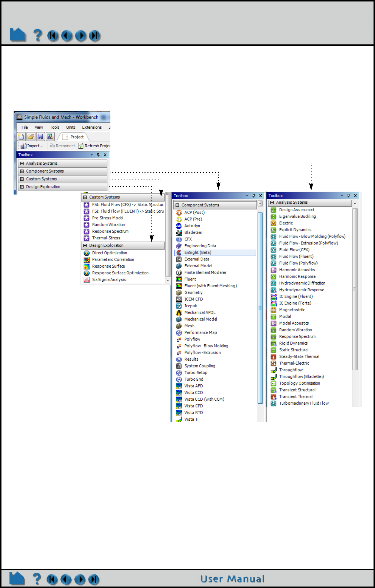Select Pre-Stress Modal custom system
375x588 pixels.
[108, 218]
